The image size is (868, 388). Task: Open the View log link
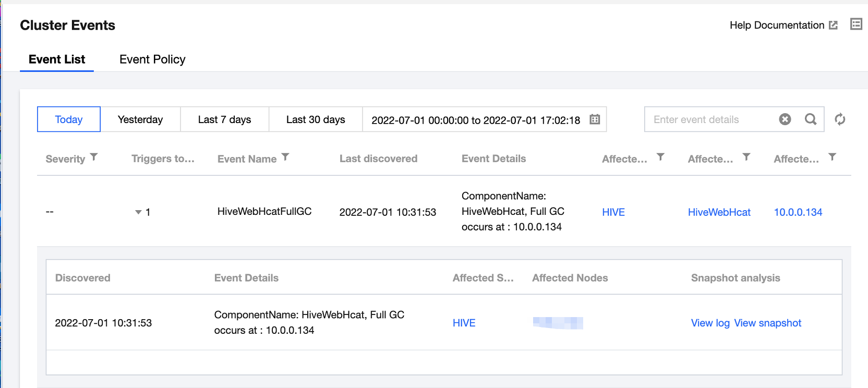(710, 323)
